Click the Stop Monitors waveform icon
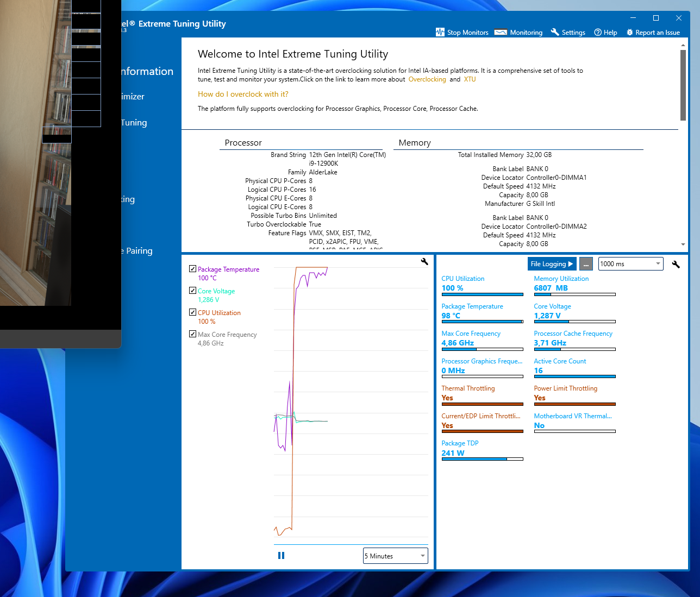 440,32
